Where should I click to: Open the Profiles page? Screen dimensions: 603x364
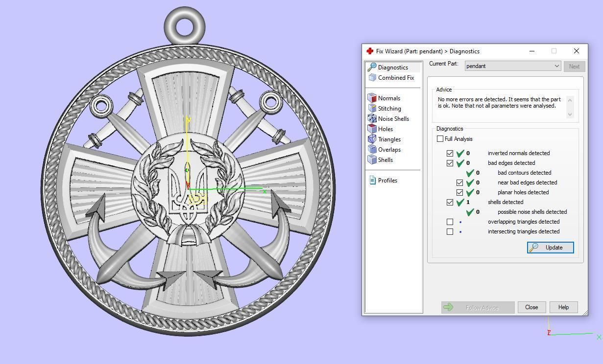coord(387,181)
